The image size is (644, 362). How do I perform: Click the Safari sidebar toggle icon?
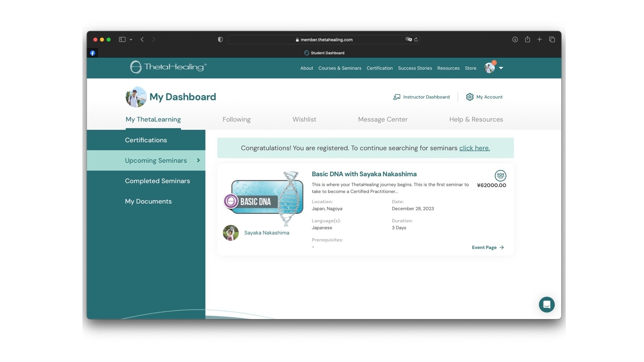pyautogui.click(x=122, y=40)
